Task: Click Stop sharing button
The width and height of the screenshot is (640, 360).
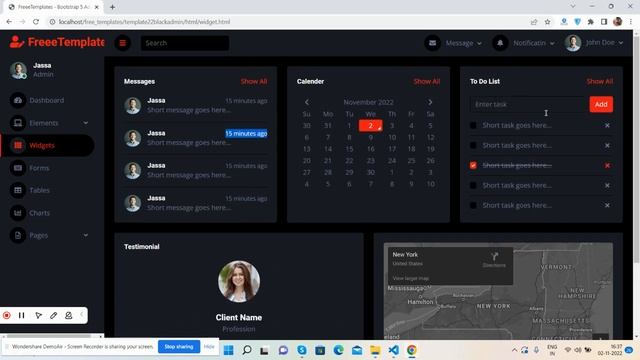Action: coord(179,347)
